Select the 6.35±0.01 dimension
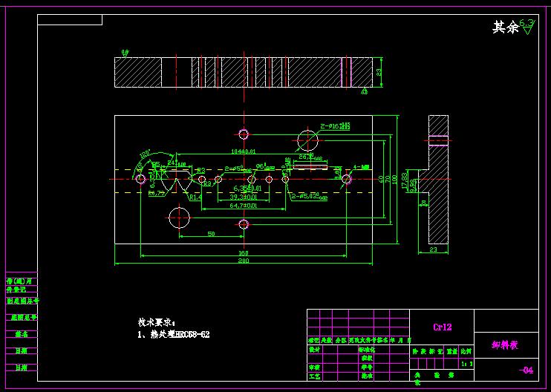Screen dimensions: 551x392 pyautogui.click(x=248, y=189)
